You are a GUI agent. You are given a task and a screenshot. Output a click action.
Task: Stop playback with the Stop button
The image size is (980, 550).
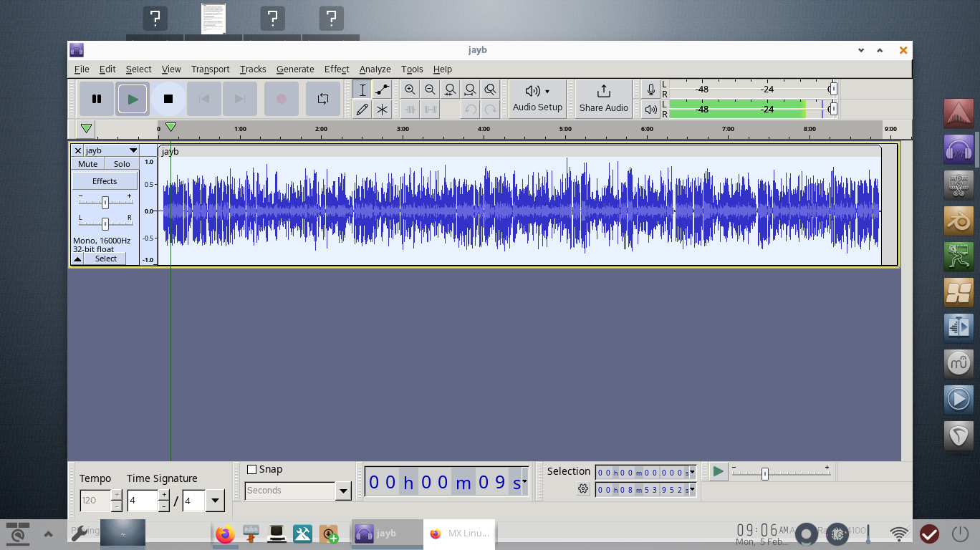point(168,99)
